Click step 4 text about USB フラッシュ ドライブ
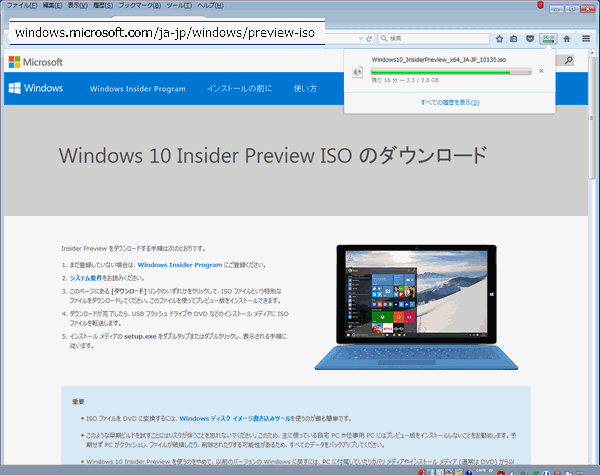The width and height of the screenshot is (600, 475). pos(179,318)
